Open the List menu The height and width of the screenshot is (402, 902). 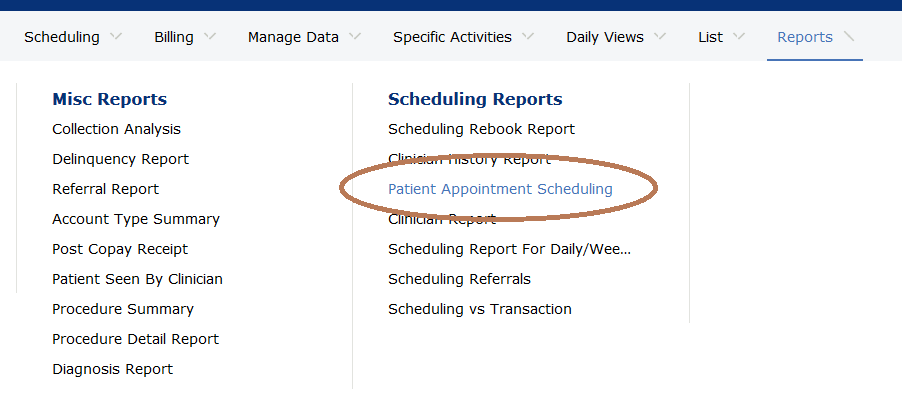[711, 37]
